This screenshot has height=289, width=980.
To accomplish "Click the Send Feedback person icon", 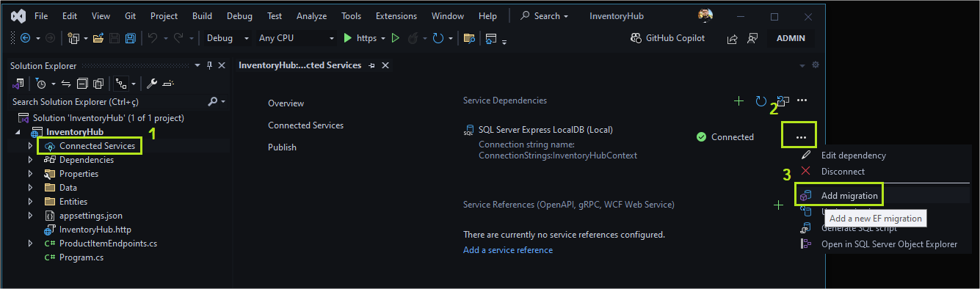I will [752, 39].
